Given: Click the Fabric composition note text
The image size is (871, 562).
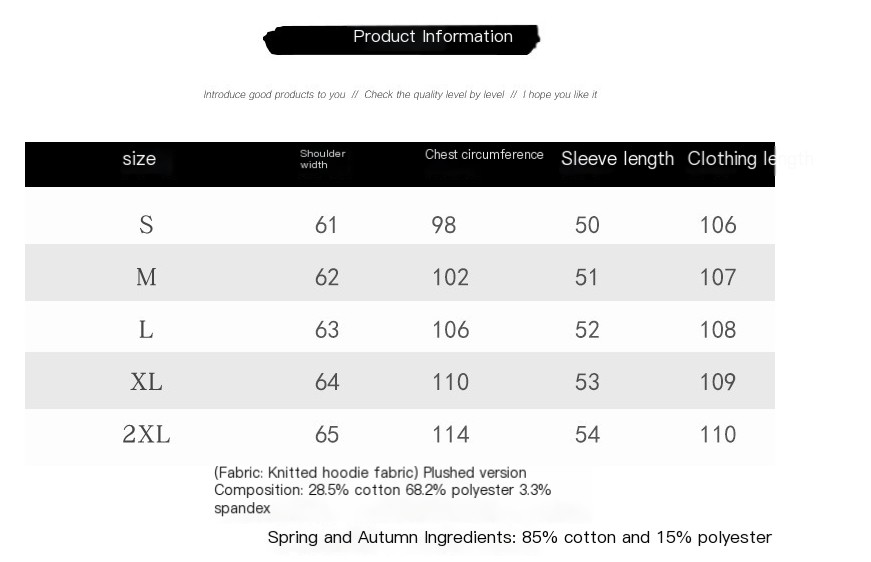Looking at the screenshot, I should pyautogui.click(x=382, y=490).
